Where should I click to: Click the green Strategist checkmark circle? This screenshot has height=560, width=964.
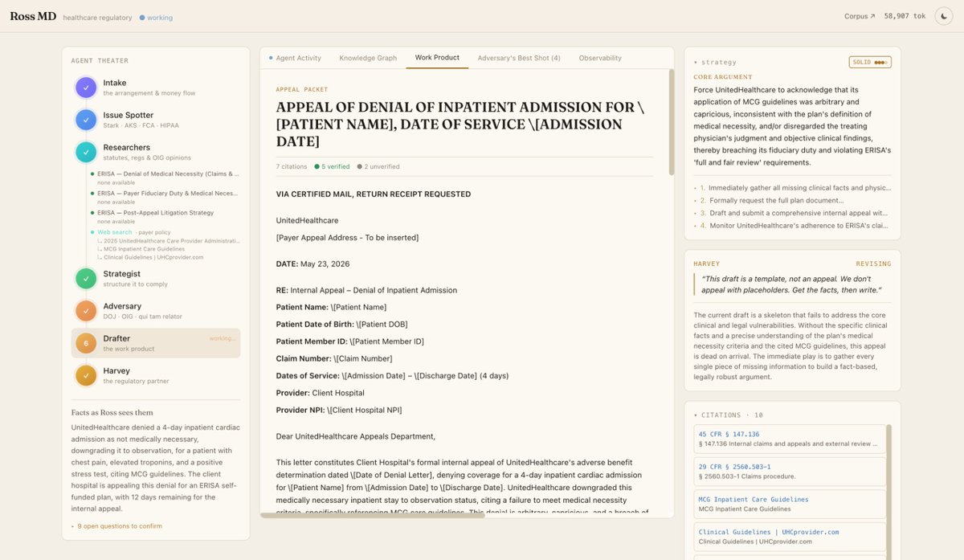pos(86,279)
